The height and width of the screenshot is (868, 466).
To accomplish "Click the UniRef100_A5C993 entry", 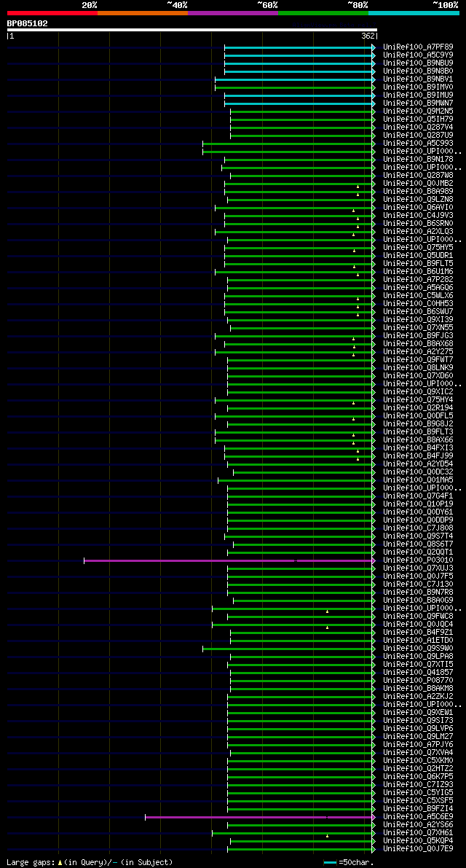I will pyautogui.click(x=418, y=144).
